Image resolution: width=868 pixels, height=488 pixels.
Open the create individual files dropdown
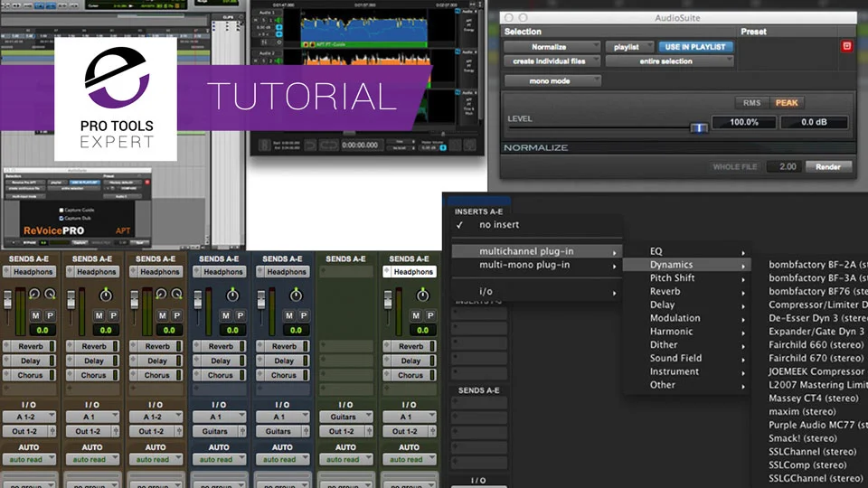point(552,61)
